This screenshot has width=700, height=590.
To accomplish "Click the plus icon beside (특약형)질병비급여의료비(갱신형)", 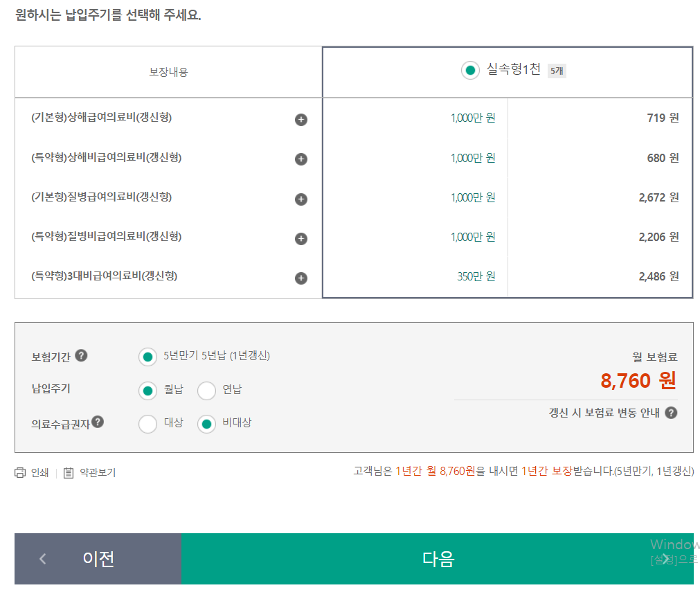I will 300,238.
